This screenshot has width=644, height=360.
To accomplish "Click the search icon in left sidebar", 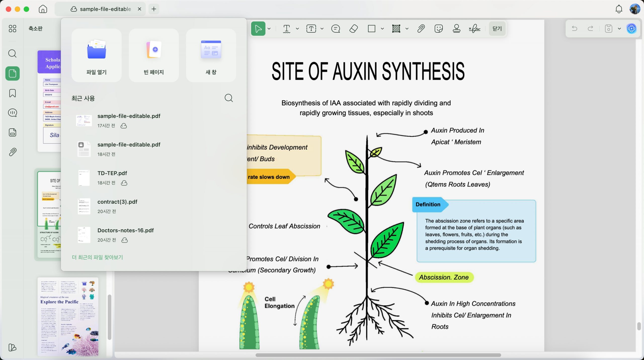I will pyautogui.click(x=12, y=54).
